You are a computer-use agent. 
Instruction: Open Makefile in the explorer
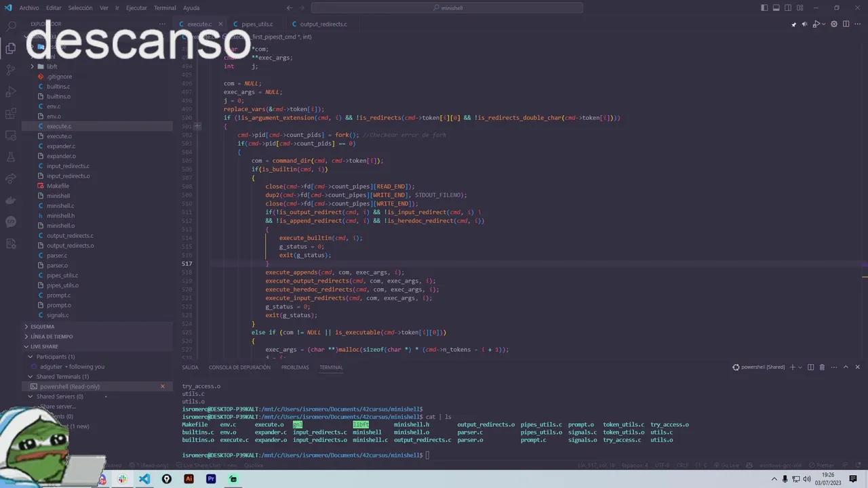pyautogui.click(x=58, y=186)
